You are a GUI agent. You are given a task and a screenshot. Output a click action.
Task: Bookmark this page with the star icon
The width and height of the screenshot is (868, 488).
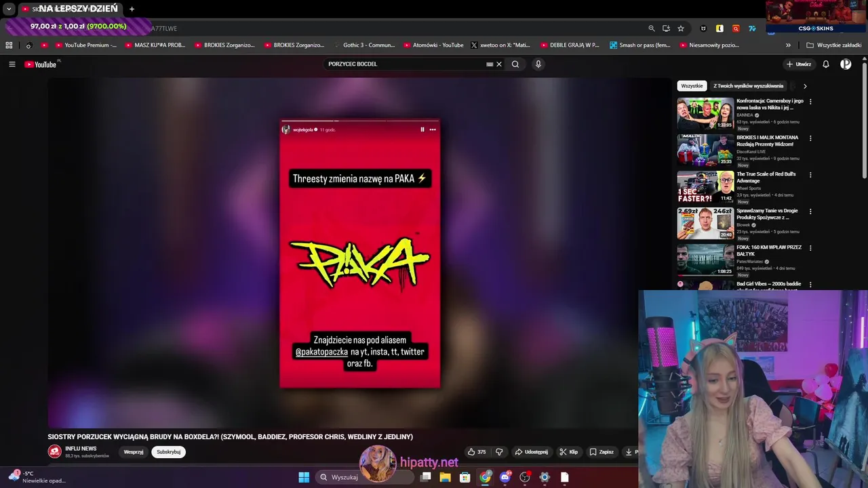point(681,28)
